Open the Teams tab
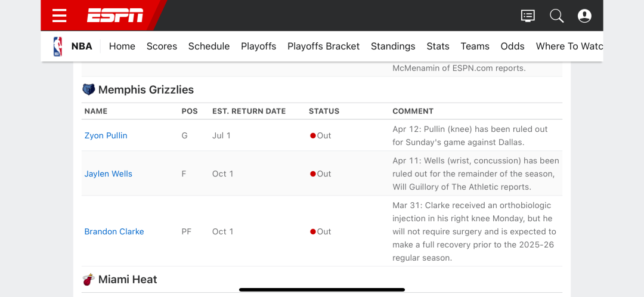 point(475,47)
